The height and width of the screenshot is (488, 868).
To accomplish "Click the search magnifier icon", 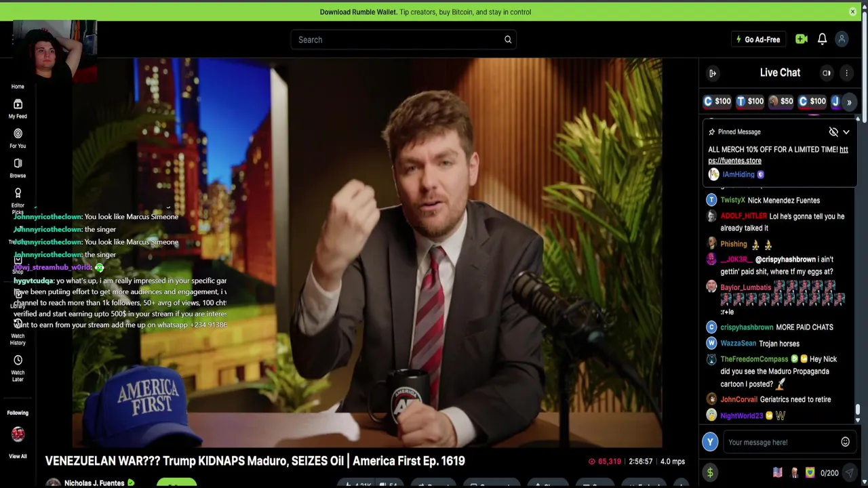I will click(508, 39).
